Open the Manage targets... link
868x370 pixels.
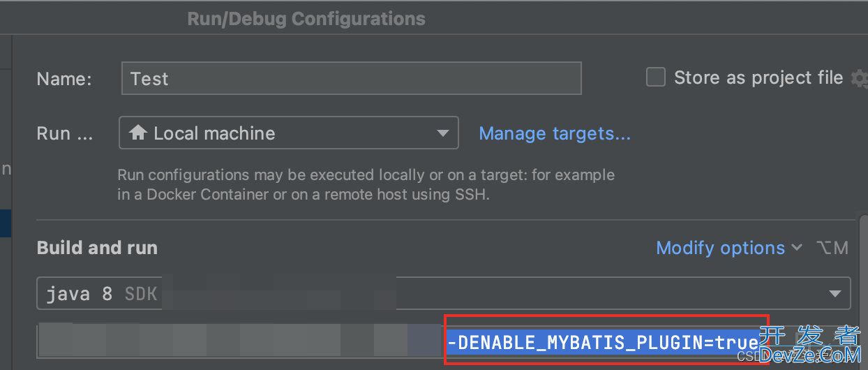(x=555, y=133)
